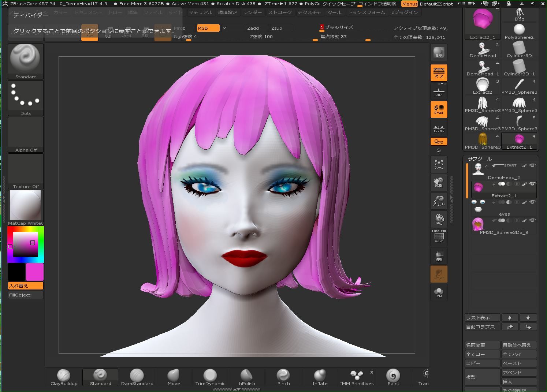Viewport: 547px width, 392px height.
Task: Hide the eyes subtool via eye icon
Action: click(x=533, y=202)
